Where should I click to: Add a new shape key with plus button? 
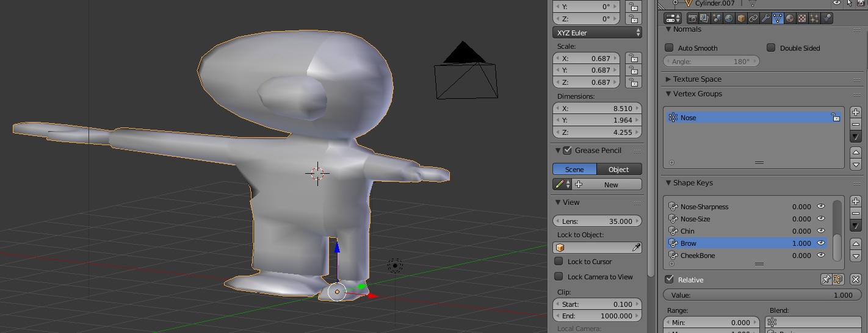pos(856,201)
